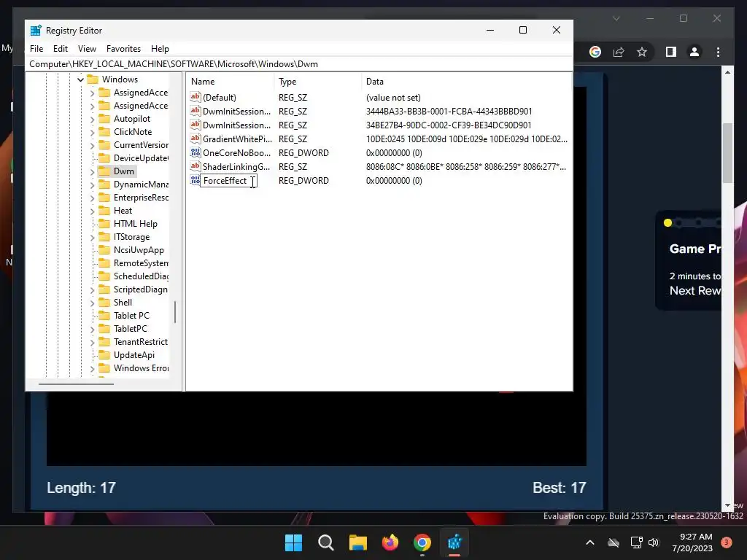747x560 pixels.
Task: Select the Dwm folder in tree
Action: pos(123,171)
